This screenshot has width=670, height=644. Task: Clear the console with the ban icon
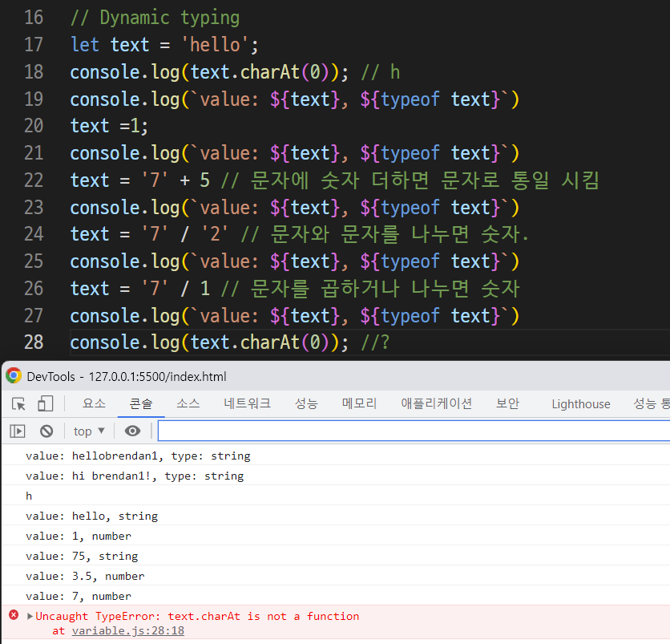[46, 431]
